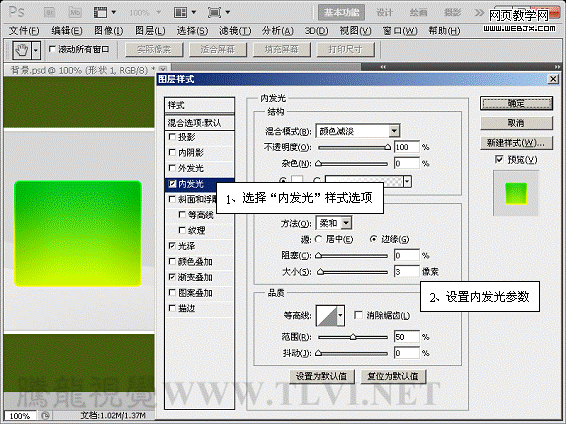This screenshot has height=424, width=566.
Task: Click the 大小 pixel value field
Action: (x=407, y=271)
